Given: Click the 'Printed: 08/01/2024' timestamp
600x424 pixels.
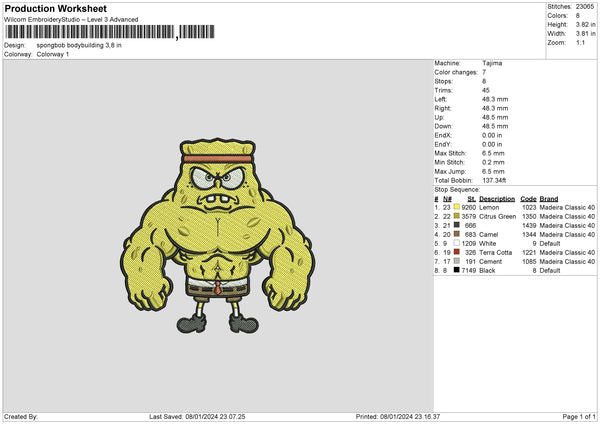Looking at the screenshot, I should coord(398,416).
